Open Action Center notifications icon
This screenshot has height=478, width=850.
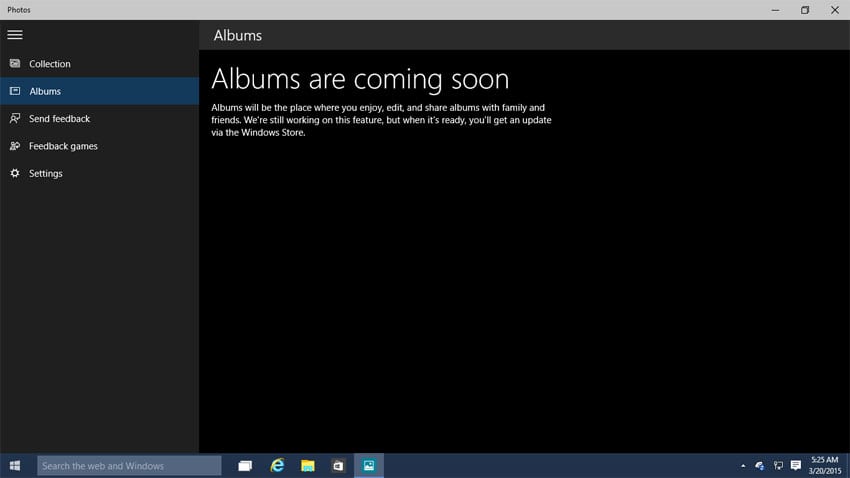pos(796,466)
